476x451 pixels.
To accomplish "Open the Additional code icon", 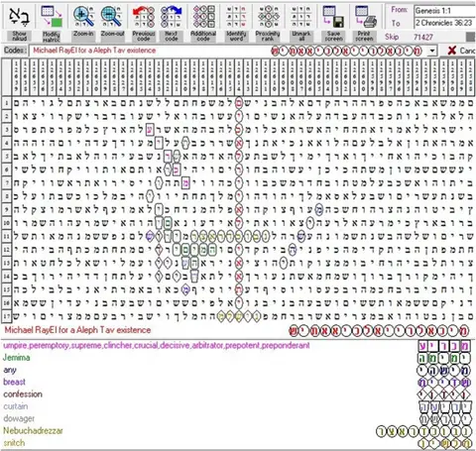I will (x=203, y=17).
